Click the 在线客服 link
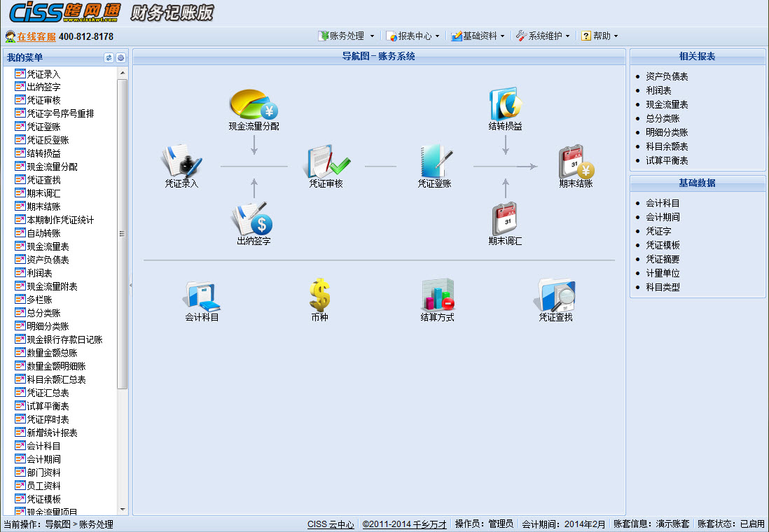 [x=36, y=36]
